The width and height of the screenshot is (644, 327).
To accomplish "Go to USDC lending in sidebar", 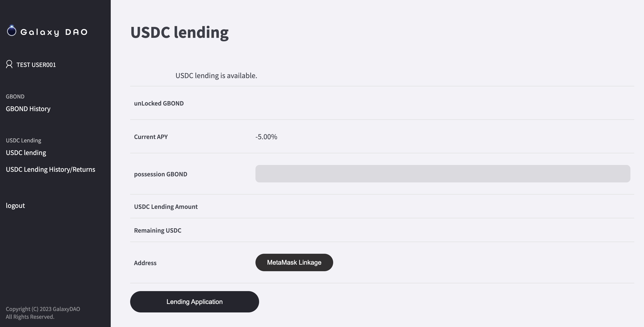I will [x=26, y=153].
